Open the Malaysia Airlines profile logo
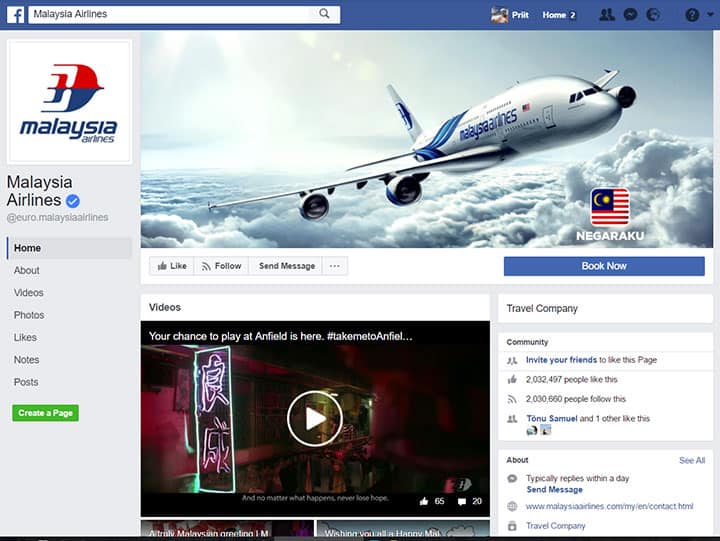 [x=69, y=102]
